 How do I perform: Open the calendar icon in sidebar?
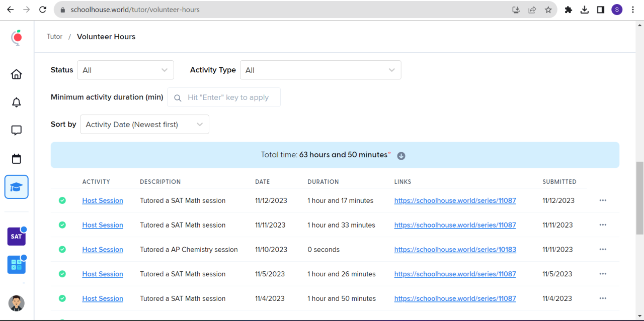pos(17,159)
